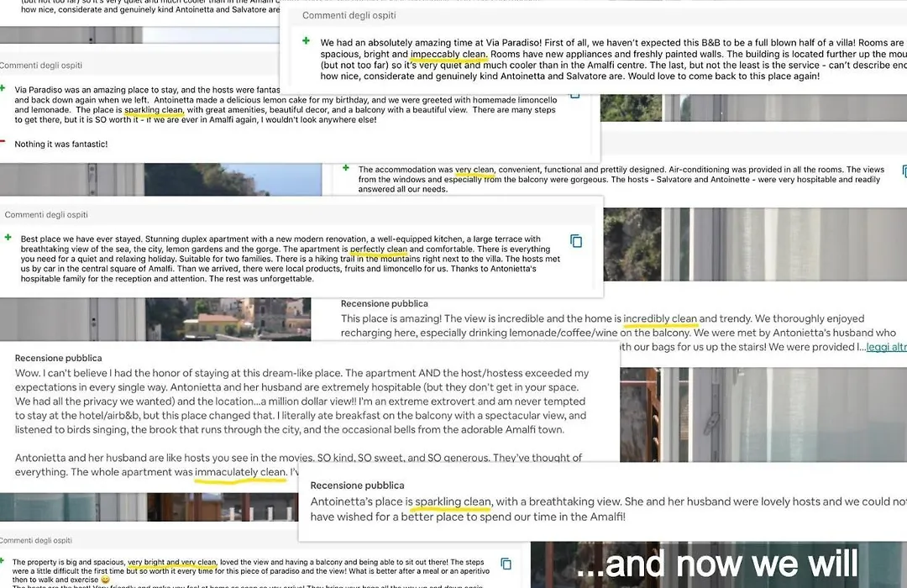The height and width of the screenshot is (588, 907).
Task: Click the text 'Nothing it was fantastic!'
Action: pyautogui.click(x=60, y=144)
